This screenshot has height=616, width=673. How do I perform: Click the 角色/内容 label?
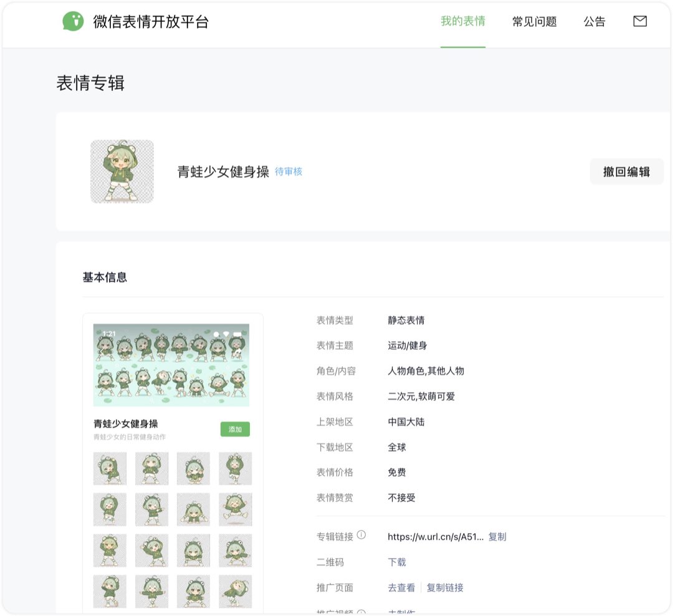[x=336, y=371]
